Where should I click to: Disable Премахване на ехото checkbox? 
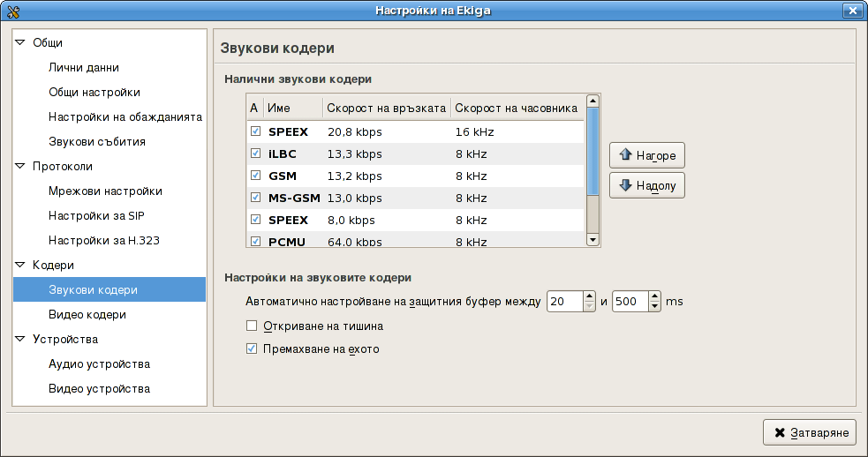click(252, 348)
